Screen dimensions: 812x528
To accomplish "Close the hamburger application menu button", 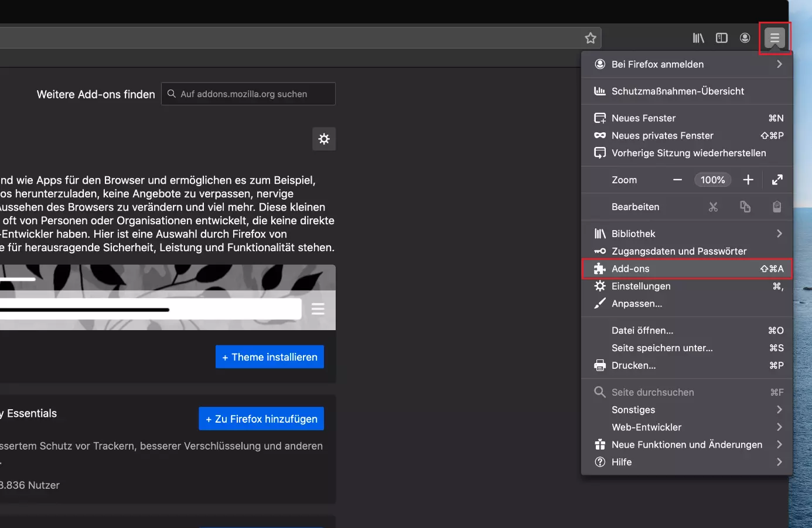I will click(x=775, y=38).
